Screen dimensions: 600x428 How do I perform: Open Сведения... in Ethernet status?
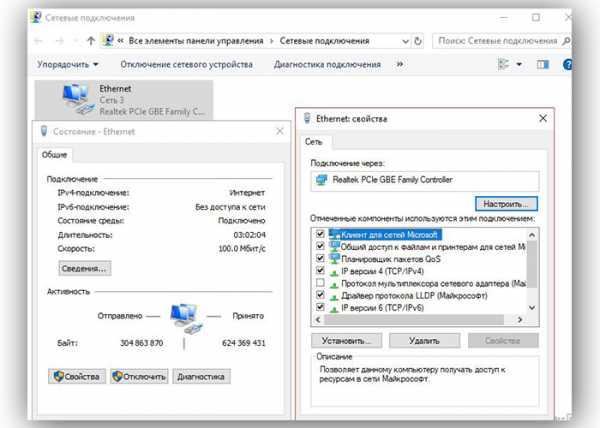pos(85,269)
